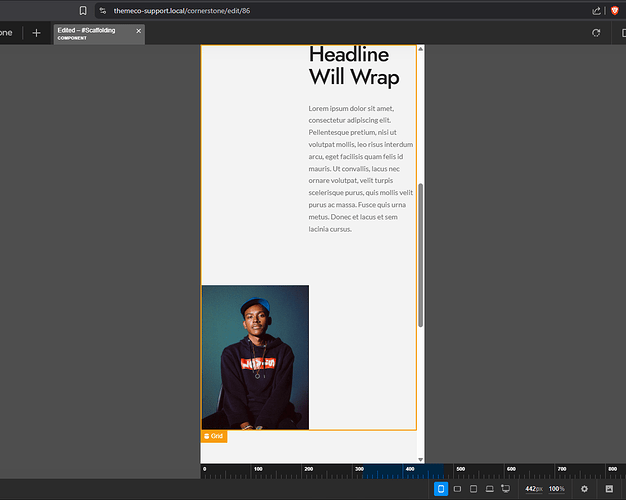
Task: Bookmark this page using bookmark icon
Action: point(84,10)
